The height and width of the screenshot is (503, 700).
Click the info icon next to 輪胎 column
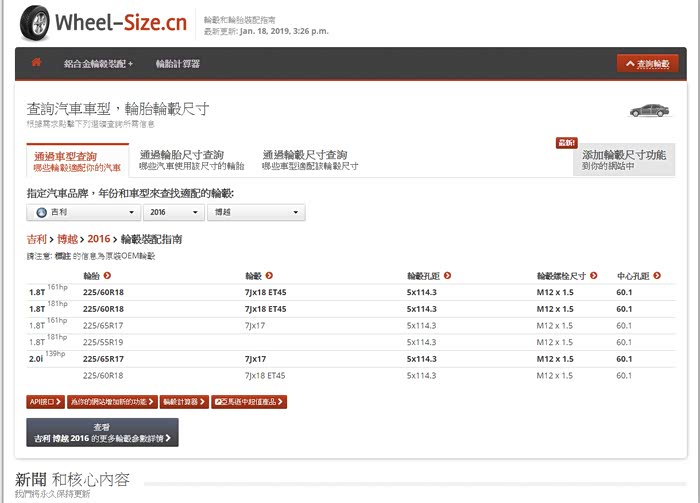tap(107, 275)
